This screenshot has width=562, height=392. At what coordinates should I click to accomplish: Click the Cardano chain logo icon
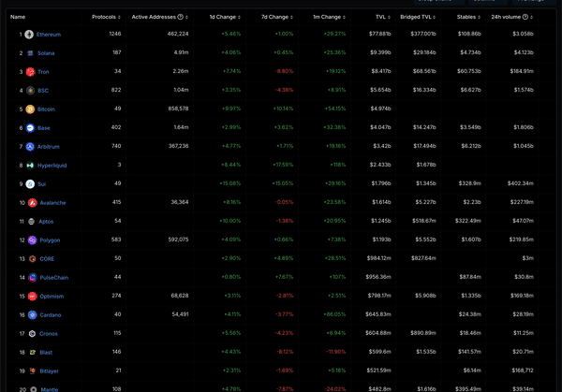coord(33,315)
